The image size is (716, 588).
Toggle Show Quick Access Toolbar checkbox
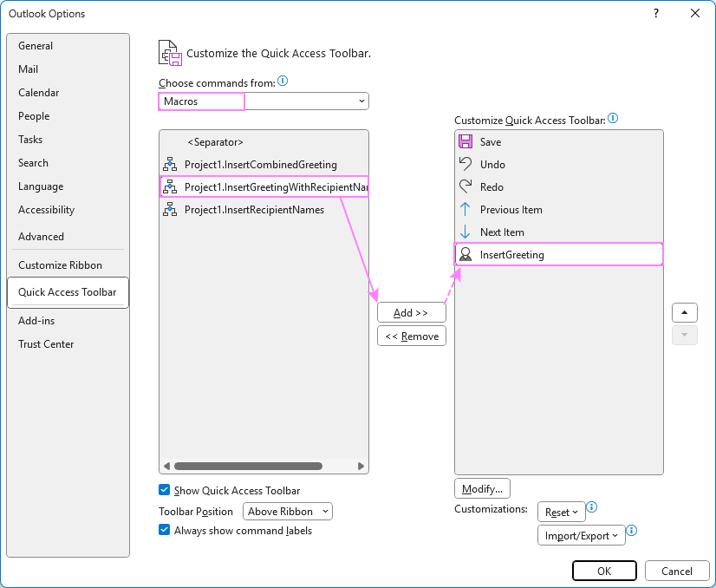(165, 490)
